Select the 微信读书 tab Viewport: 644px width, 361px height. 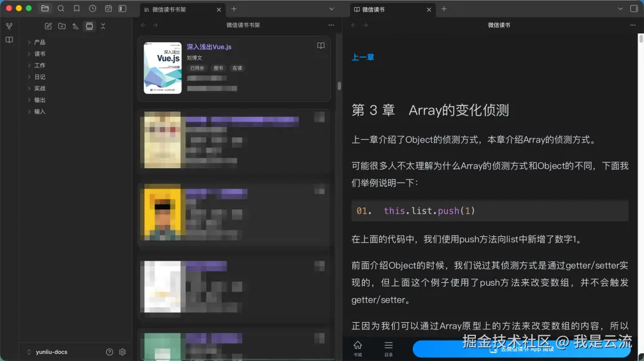click(392, 10)
